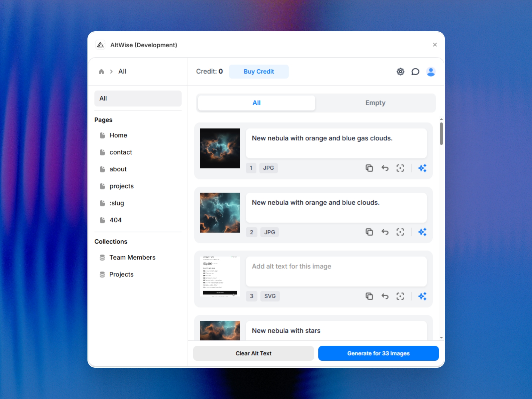The width and height of the screenshot is (532, 399).
Task: Open the Team Members collection
Action: coord(132,257)
